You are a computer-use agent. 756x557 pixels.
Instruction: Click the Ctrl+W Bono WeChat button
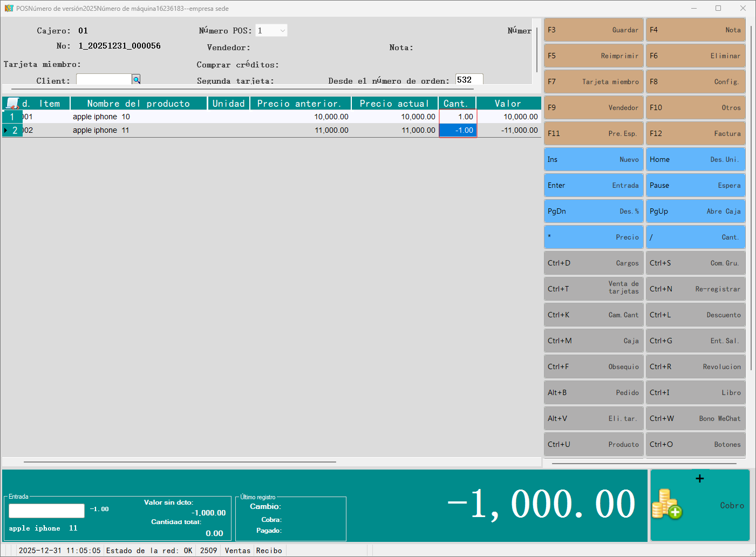(696, 418)
